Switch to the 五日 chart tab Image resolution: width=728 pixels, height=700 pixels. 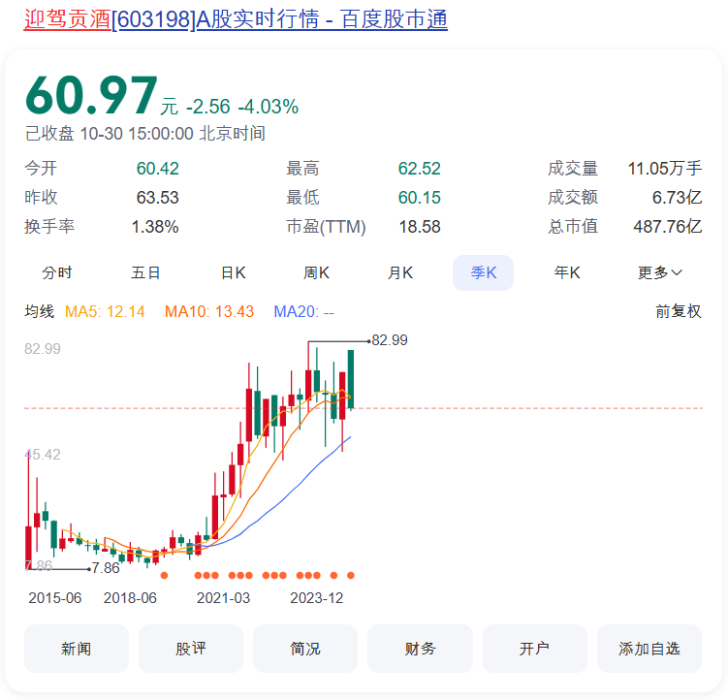coord(145,272)
